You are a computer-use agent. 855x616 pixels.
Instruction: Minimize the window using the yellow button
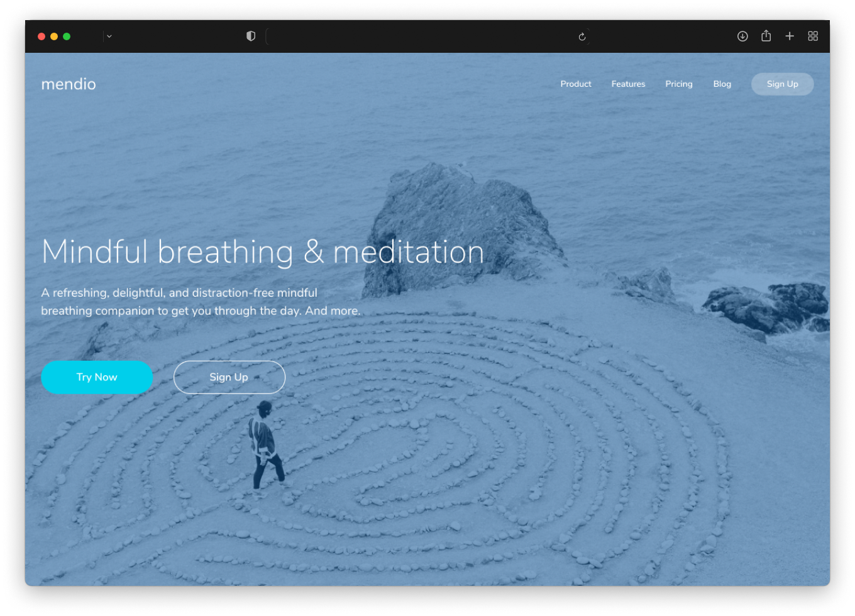pyautogui.click(x=54, y=36)
